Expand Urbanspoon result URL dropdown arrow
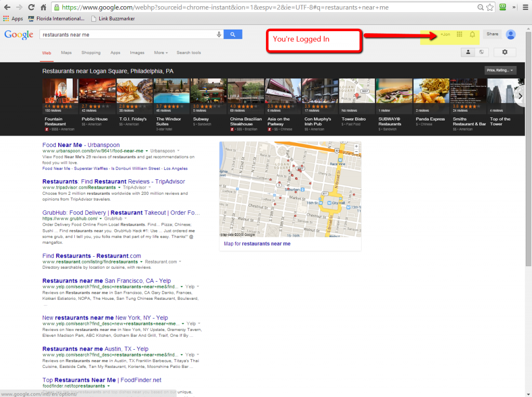The image size is (532, 397). (x=147, y=151)
